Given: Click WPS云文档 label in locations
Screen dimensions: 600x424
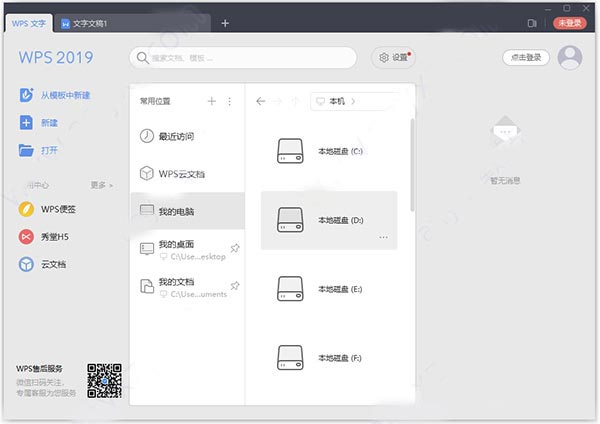Looking at the screenshot, I should [x=182, y=174].
